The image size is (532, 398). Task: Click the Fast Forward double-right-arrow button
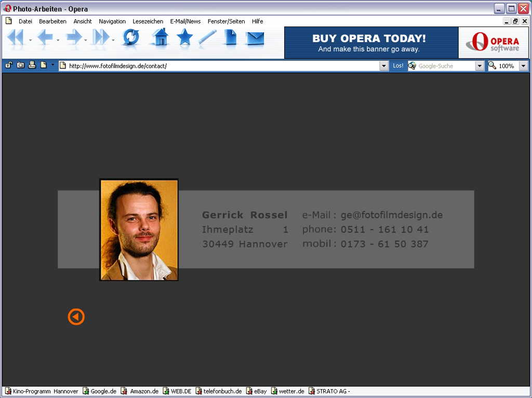[102, 37]
